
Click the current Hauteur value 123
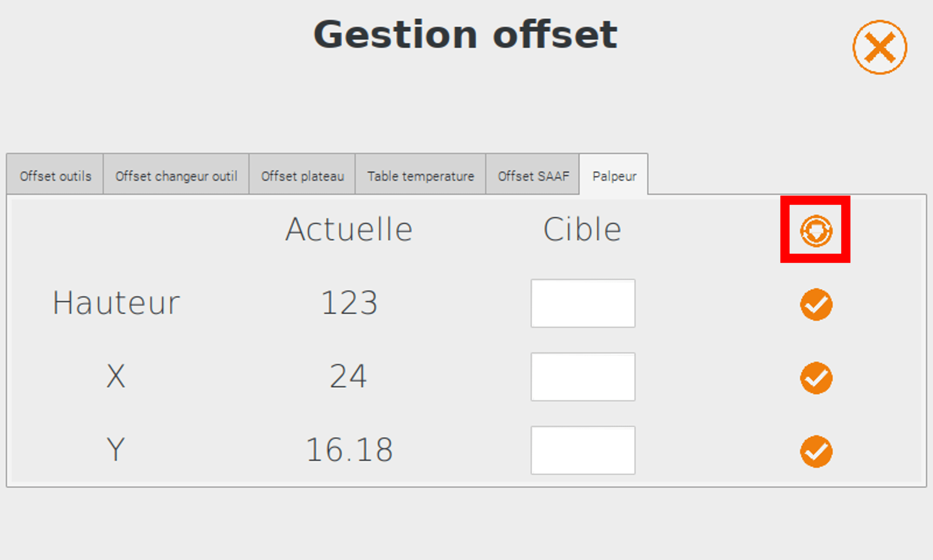coord(349,303)
